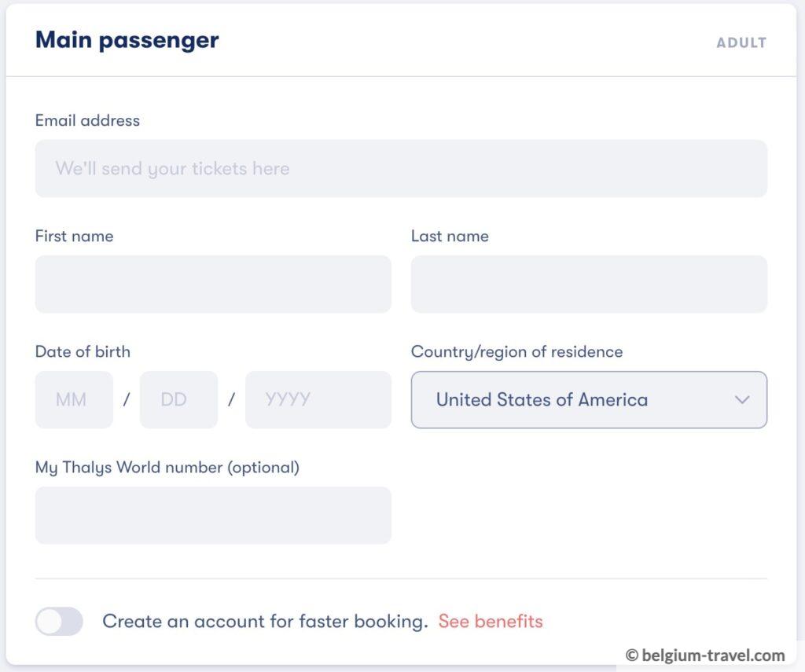Image resolution: width=805 pixels, height=672 pixels.
Task: Click the DD day birth field
Action: point(178,399)
